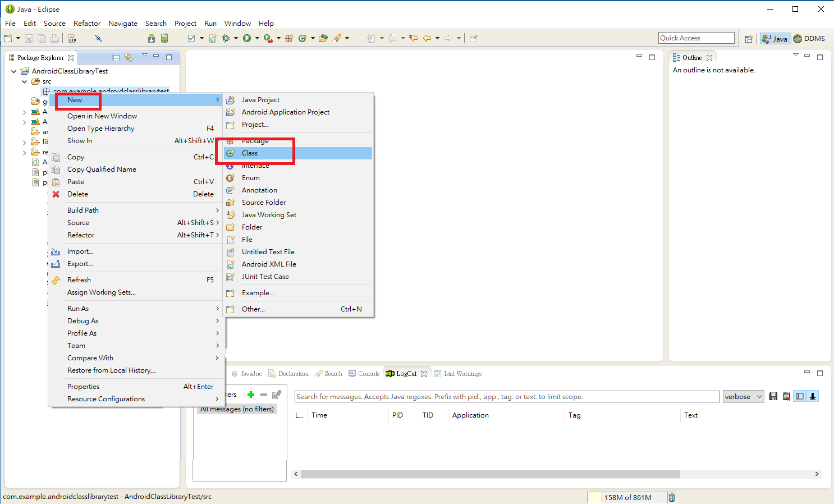This screenshot has height=504, width=834.
Task: Open dropdown arrow beside Run button
Action: [257, 38]
